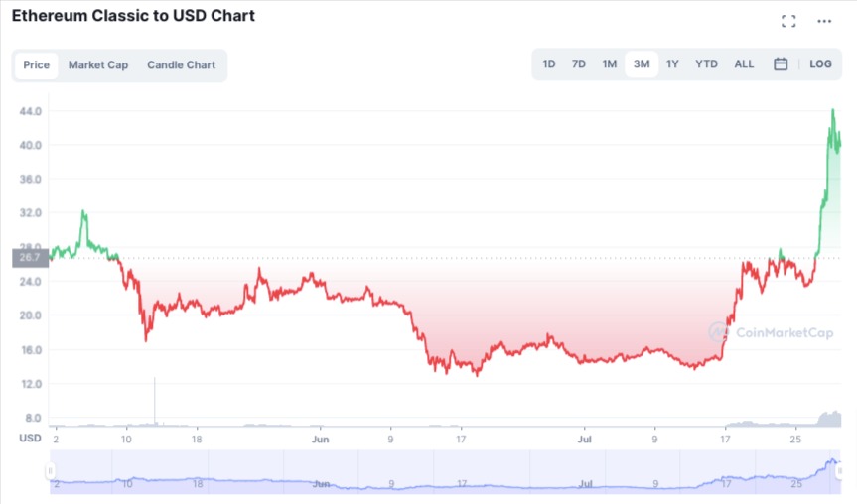Viewport: 857px width, 504px height.
Task: Switch to the Candle Chart tab
Action: pyautogui.click(x=181, y=65)
